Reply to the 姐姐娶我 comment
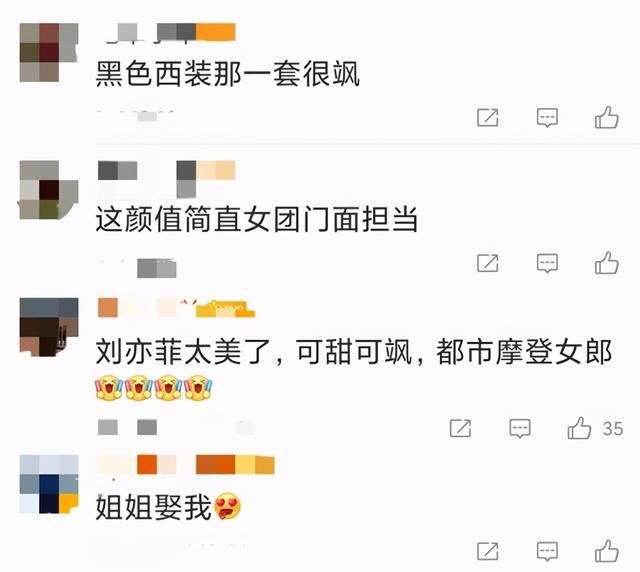 [547, 551]
